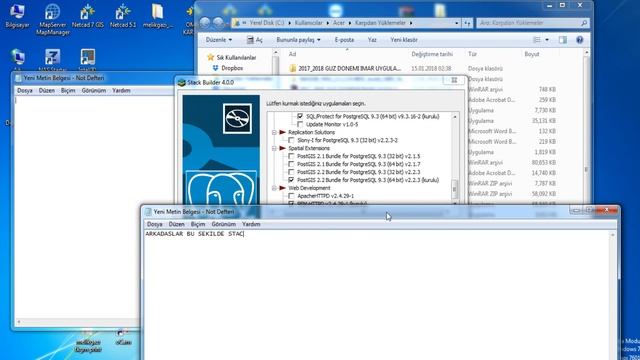Click the 2017_2018 GUZ DONEMI folder icon
Screen dimensions: 640x360
click(x=293, y=69)
